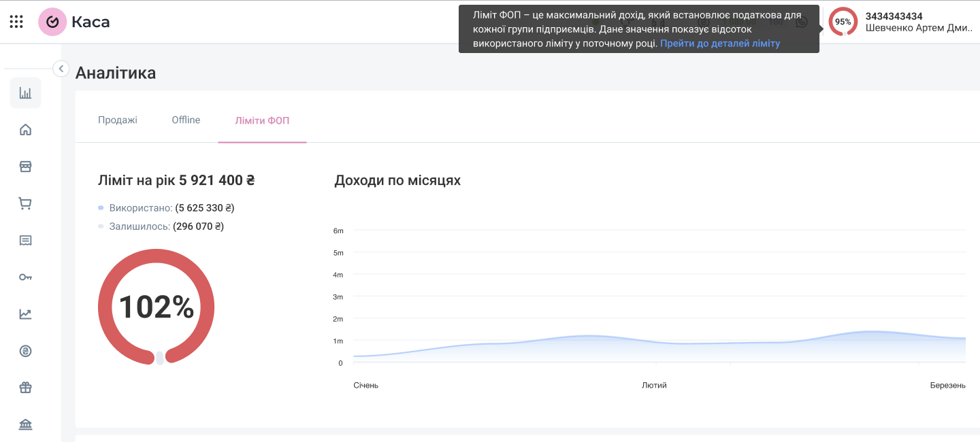980x442 pixels.
Task: Open the currency coin sidebar icon
Action: 25,351
